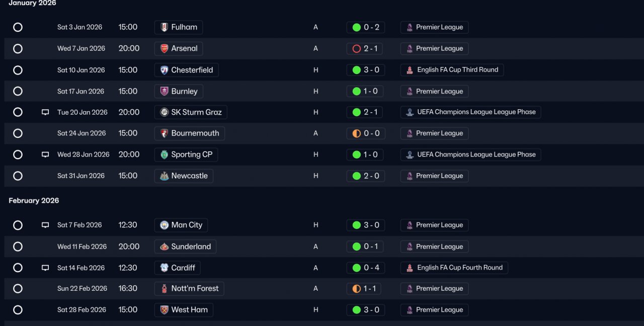Open the 2 - 1 result against Arsenal
644x326 pixels.
pos(366,49)
